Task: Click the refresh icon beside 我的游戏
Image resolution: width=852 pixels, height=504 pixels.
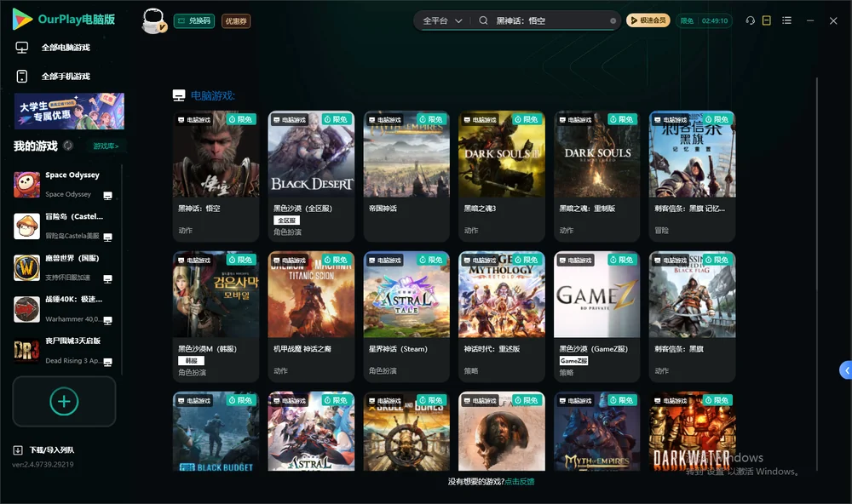Action: [x=68, y=146]
